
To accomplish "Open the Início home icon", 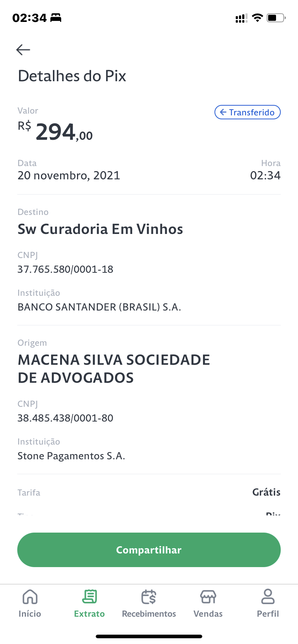I will 30,597.
